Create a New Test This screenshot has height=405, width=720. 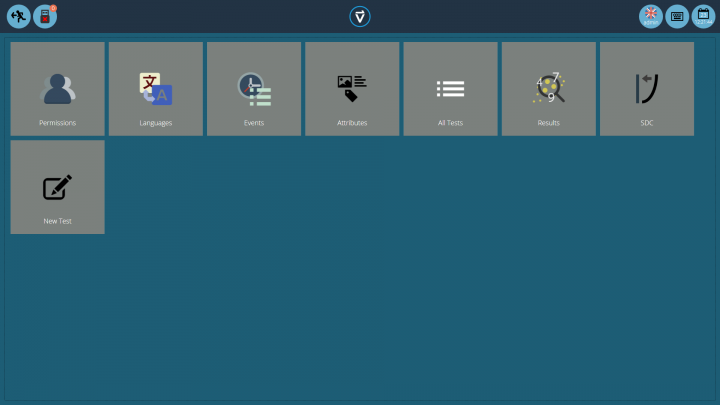point(57,187)
